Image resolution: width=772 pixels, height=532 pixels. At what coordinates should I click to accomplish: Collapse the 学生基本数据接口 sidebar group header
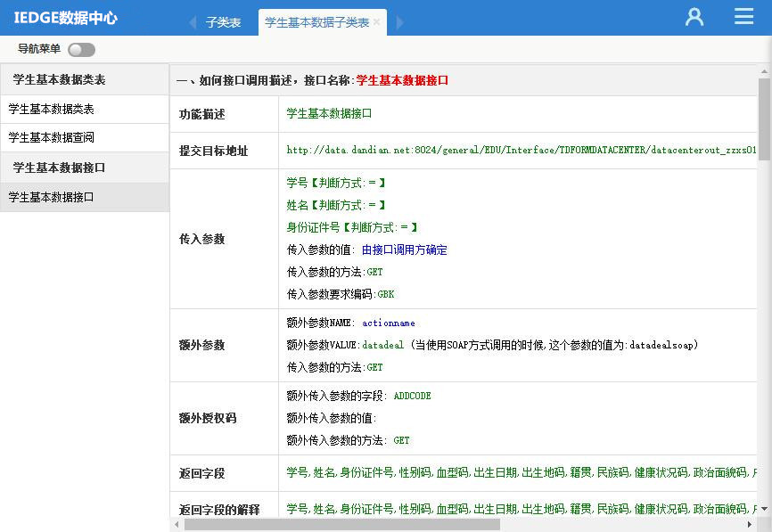(x=85, y=168)
